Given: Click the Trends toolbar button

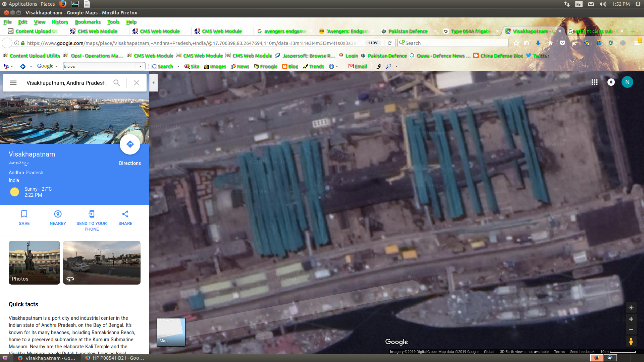Looking at the screenshot, I should coord(313,66).
